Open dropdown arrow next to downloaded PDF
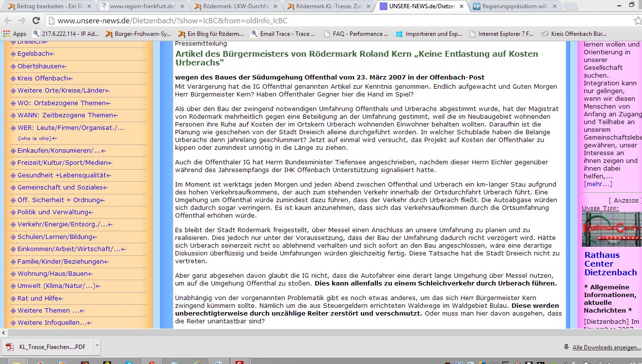Image resolution: width=642 pixels, height=364 pixels. coord(97,346)
